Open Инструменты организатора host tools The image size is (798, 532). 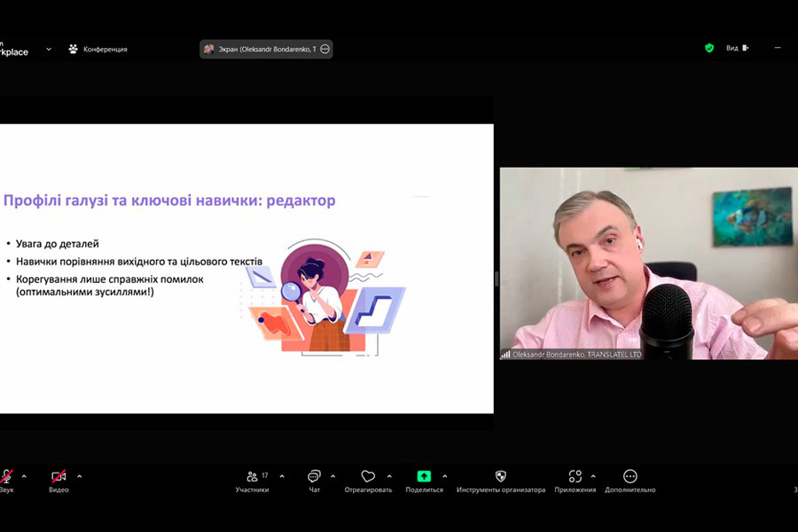(501, 481)
